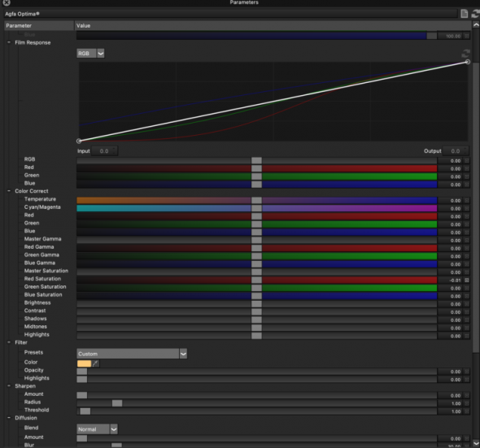This screenshot has width=480, height=448.
Task: Open the Diffusion Blend Normal dropdown
Action: [x=97, y=429]
